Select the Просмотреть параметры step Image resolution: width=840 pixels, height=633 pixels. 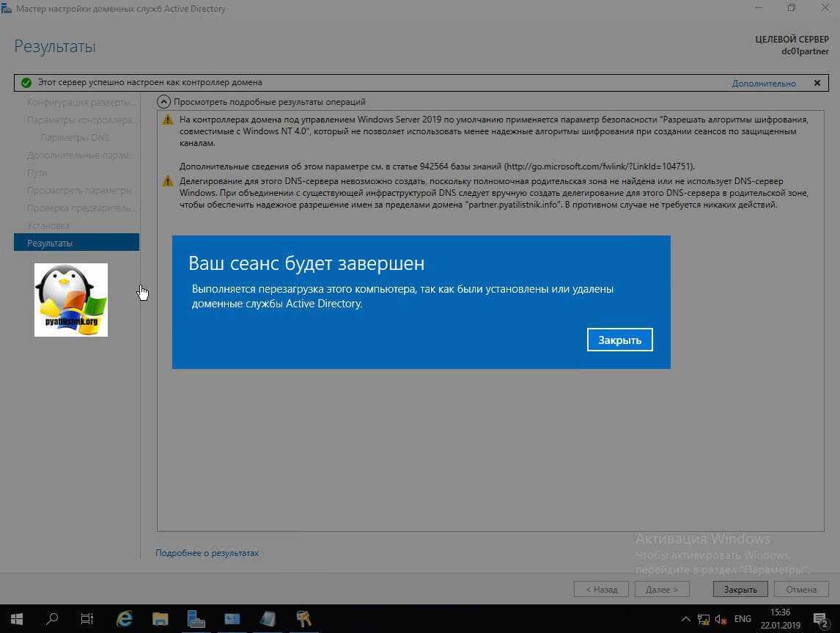tap(79, 190)
